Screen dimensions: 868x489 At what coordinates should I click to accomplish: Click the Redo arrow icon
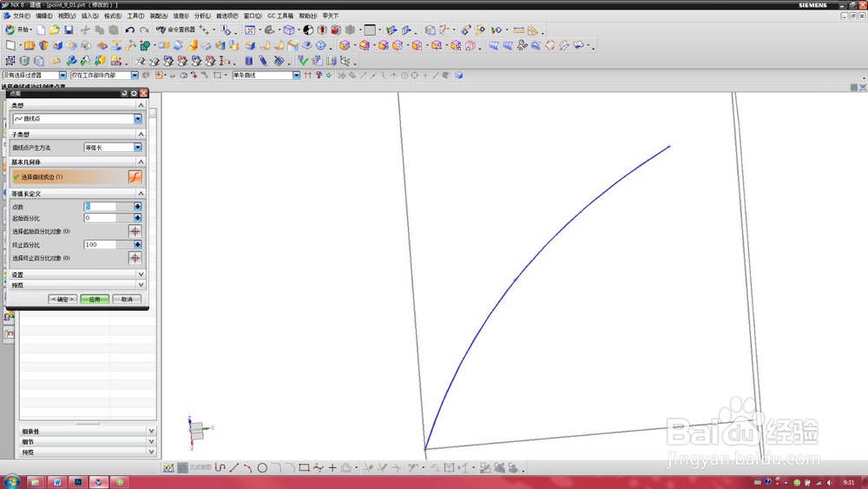pos(144,30)
